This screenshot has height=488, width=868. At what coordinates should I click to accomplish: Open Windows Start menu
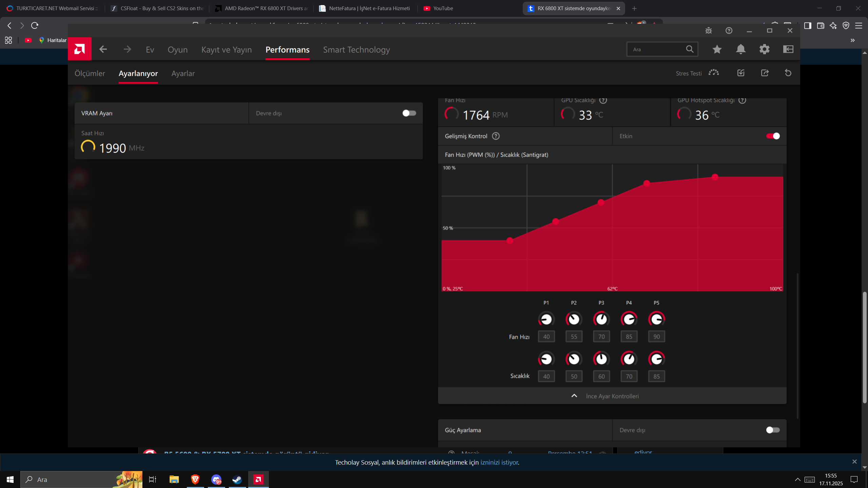click(x=10, y=480)
